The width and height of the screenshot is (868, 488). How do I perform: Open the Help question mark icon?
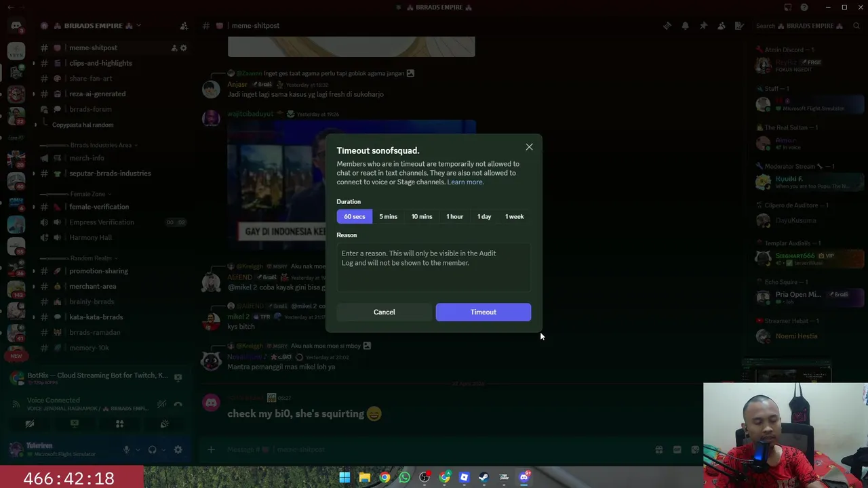point(804,7)
